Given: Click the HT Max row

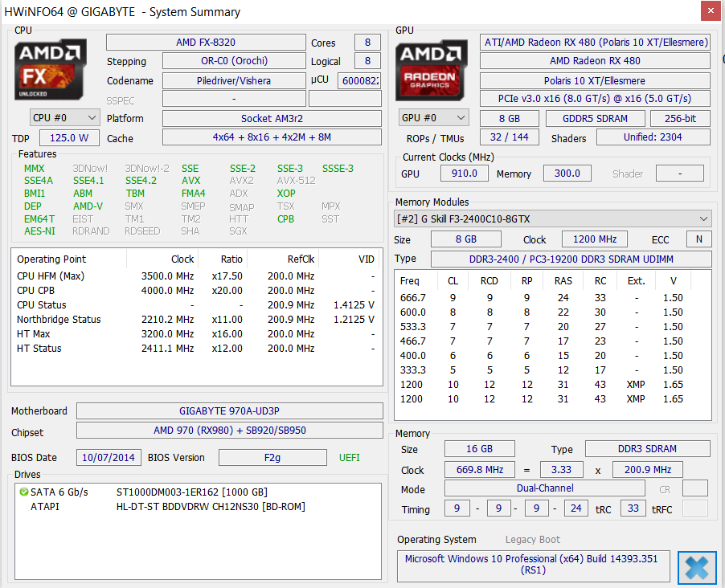Looking at the screenshot, I should [196, 333].
